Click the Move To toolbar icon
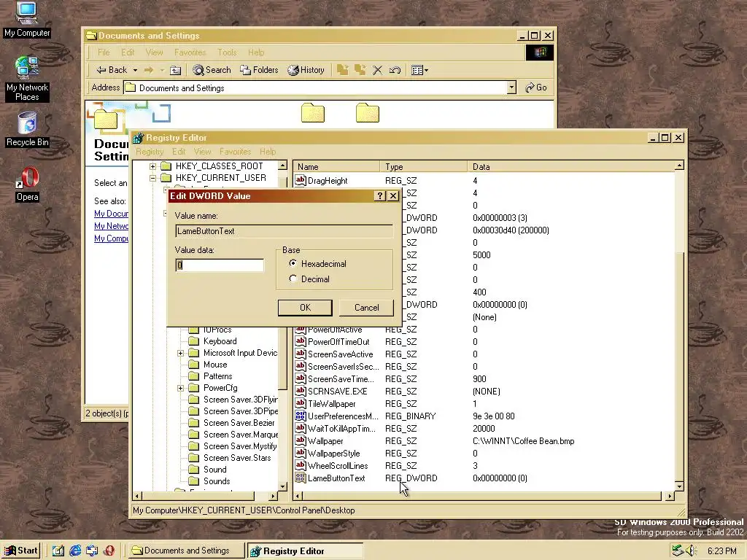The width and height of the screenshot is (747, 560). [343, 70]
